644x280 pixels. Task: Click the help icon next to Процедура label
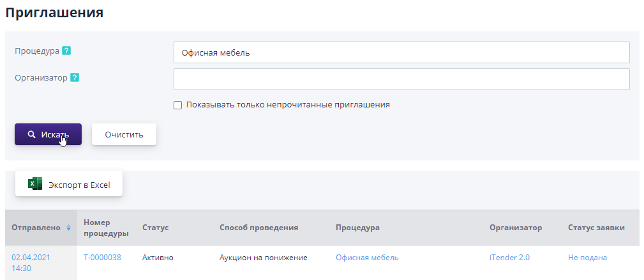66,51
